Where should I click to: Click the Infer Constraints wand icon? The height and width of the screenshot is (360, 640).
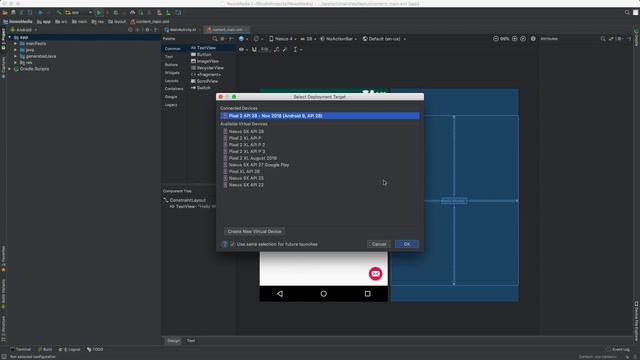(x=285, y=49)
